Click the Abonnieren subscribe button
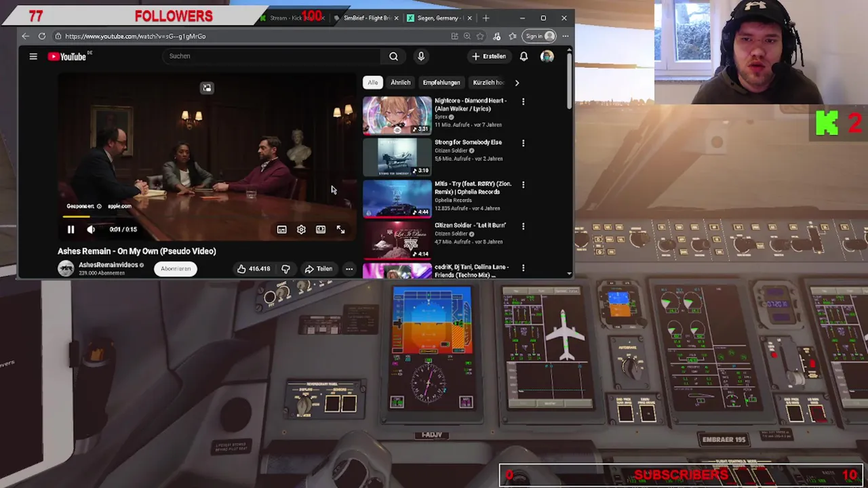This screenshot has width=868, height=488. pyautogui.click(x=176, y=268)
